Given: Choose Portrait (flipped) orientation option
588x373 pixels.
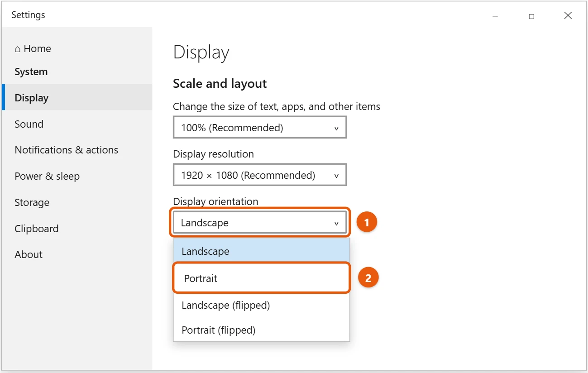Looking at the screenshot, I should [262, 330].
